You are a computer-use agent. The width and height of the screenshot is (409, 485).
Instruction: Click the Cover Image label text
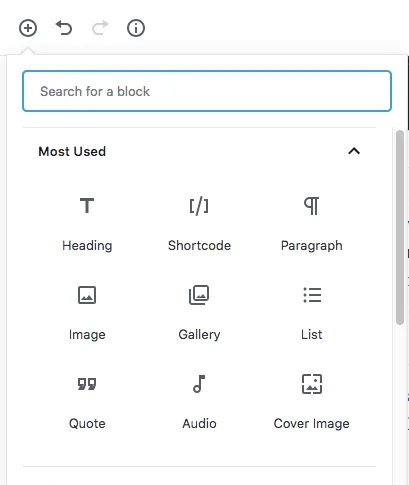[x=312, y=424]
